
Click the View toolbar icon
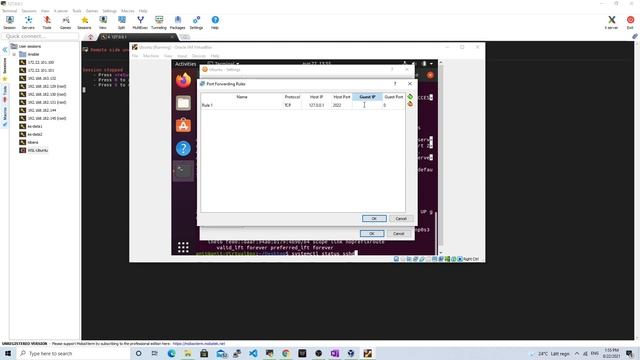[103, 22]
